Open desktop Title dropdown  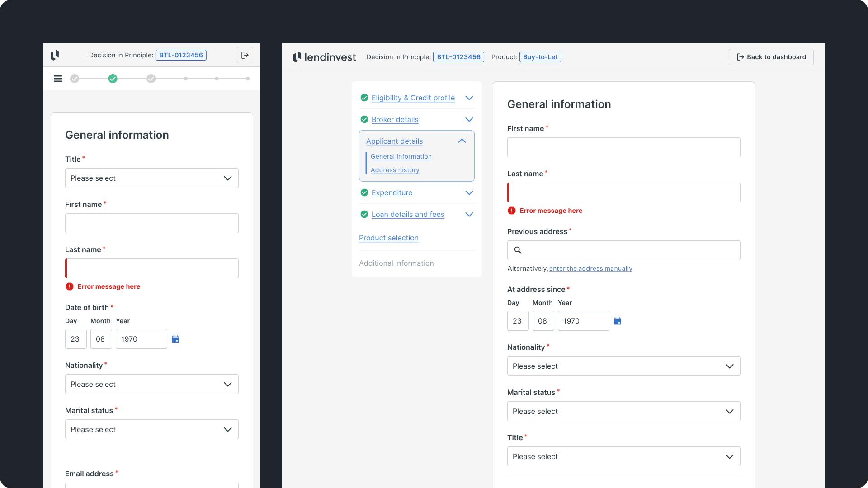coord(624,456)
